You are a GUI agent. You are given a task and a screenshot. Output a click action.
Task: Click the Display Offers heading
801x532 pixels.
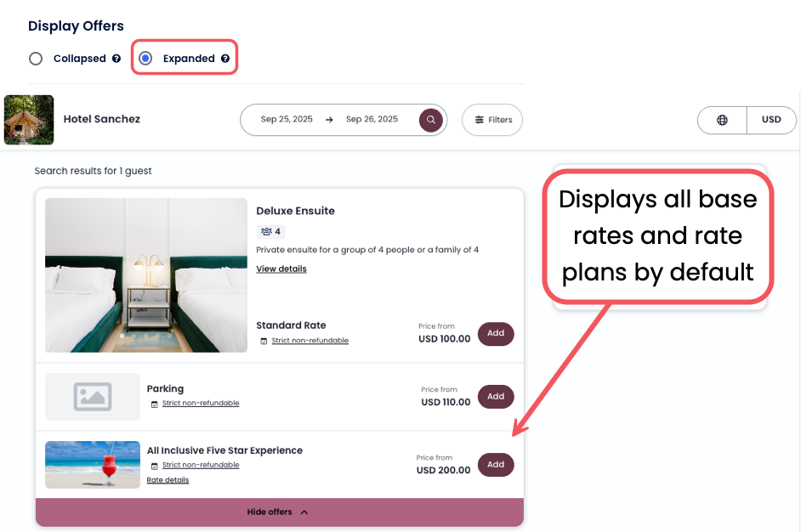pyautogui.click(x=76, y=26)
